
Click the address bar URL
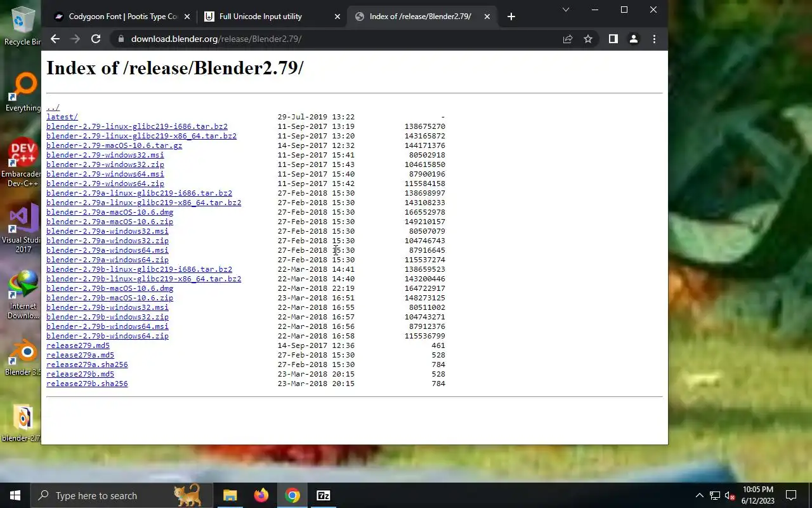(216, 39)
